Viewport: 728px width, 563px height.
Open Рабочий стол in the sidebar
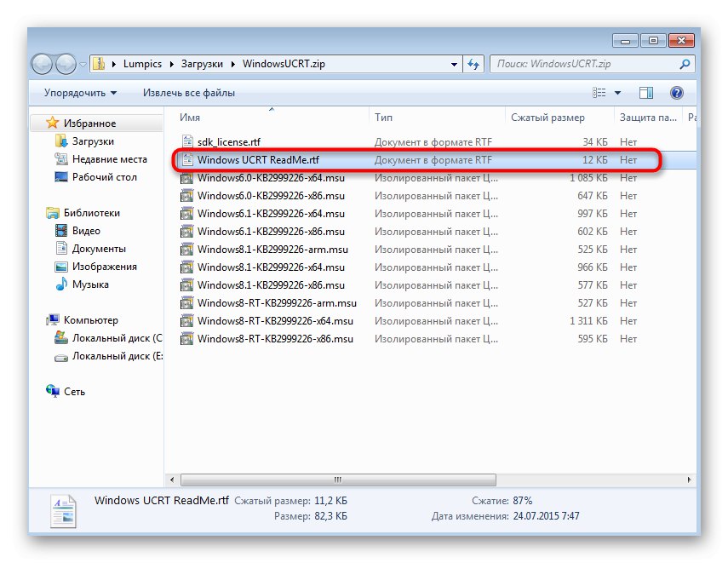(x=105, y=177)
